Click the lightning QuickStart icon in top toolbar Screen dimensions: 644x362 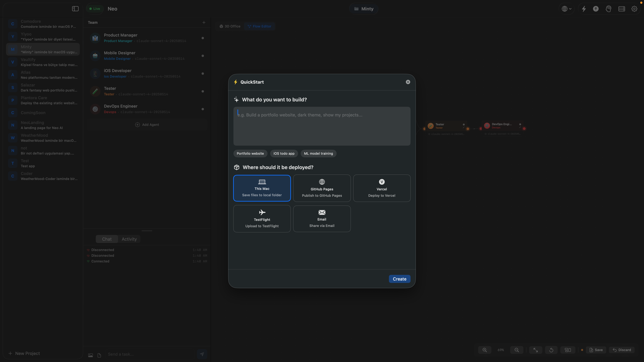(x=584, y=9)
